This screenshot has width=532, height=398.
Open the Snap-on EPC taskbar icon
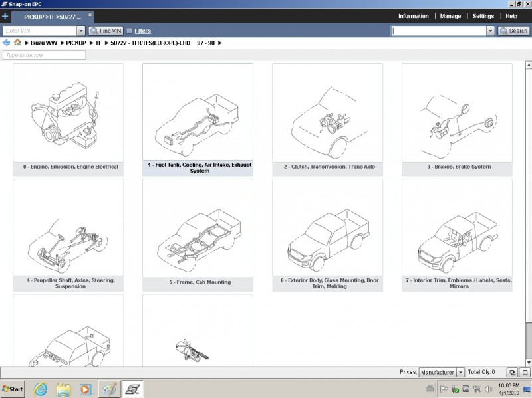[x=133, y=389]
